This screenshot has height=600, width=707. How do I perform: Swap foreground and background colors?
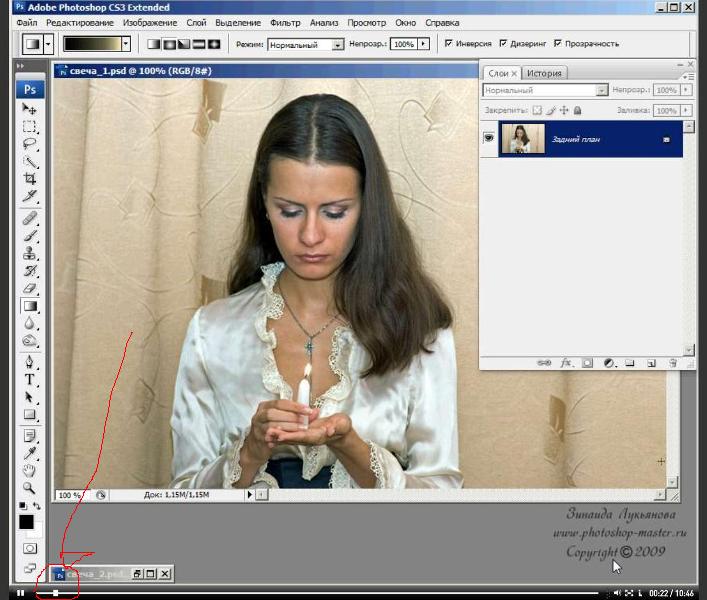pos(37,506)
